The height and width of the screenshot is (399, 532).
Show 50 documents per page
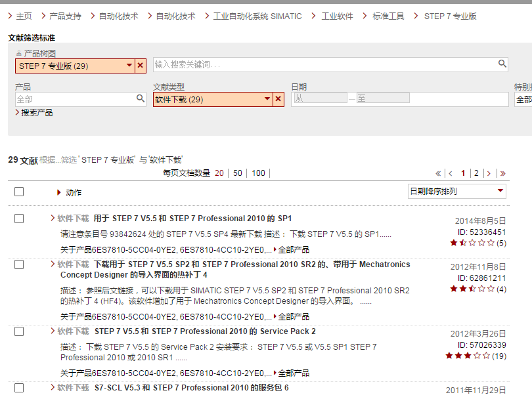pyautogui.click(x=238, y=173)
